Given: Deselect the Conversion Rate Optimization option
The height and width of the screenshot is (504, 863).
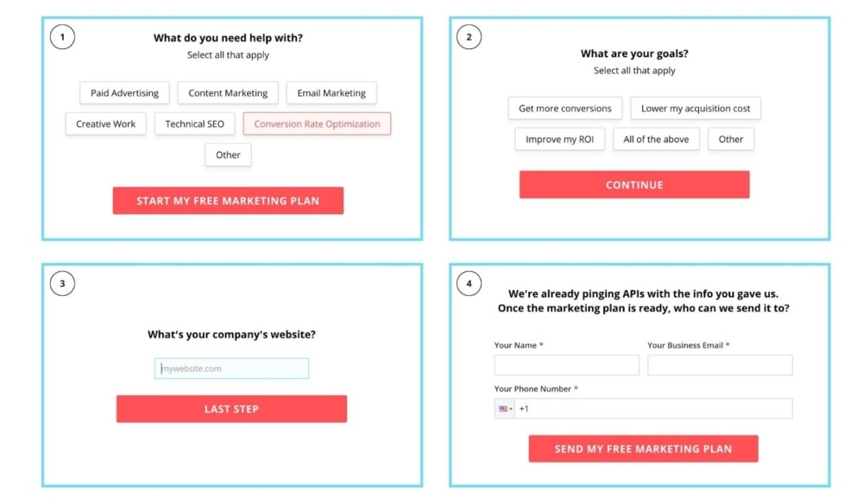Looking at the screenshot, I should click(317, 123).
